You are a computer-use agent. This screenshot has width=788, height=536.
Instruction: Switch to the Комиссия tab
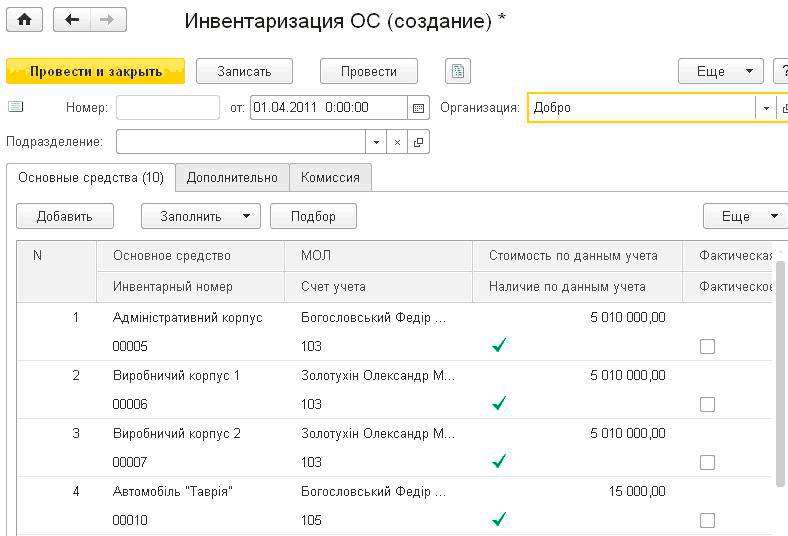coord(330,177)
